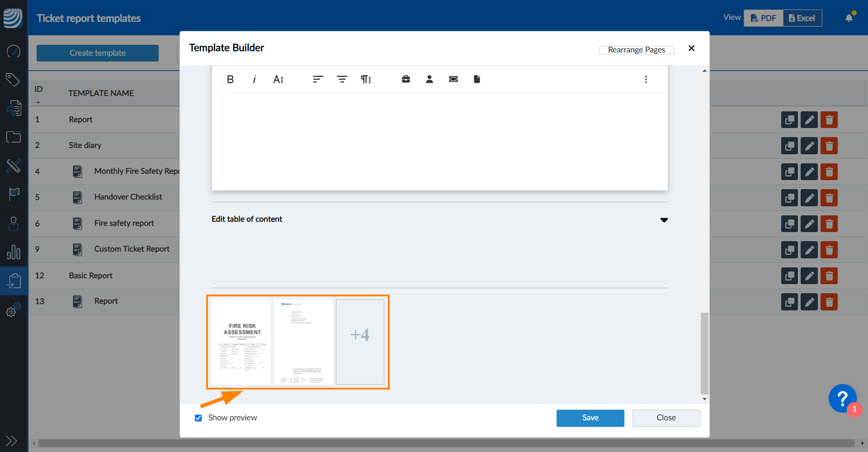Open more options vertical dots menu

coord(646,80)
